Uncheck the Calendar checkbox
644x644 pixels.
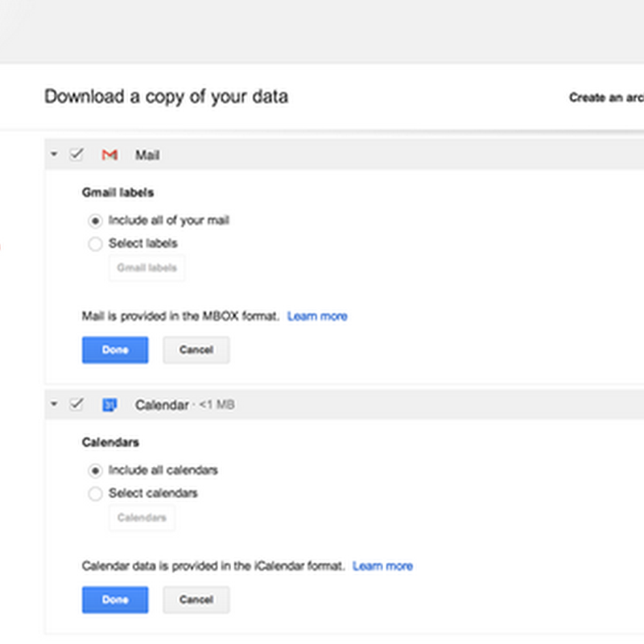(76, 405)
